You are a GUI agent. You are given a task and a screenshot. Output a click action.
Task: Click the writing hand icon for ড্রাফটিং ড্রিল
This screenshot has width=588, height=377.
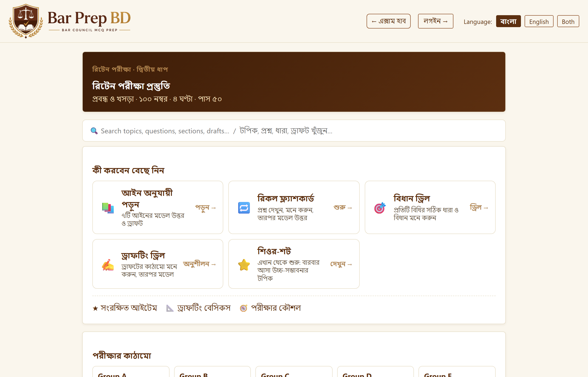click(x=108, y=265)
